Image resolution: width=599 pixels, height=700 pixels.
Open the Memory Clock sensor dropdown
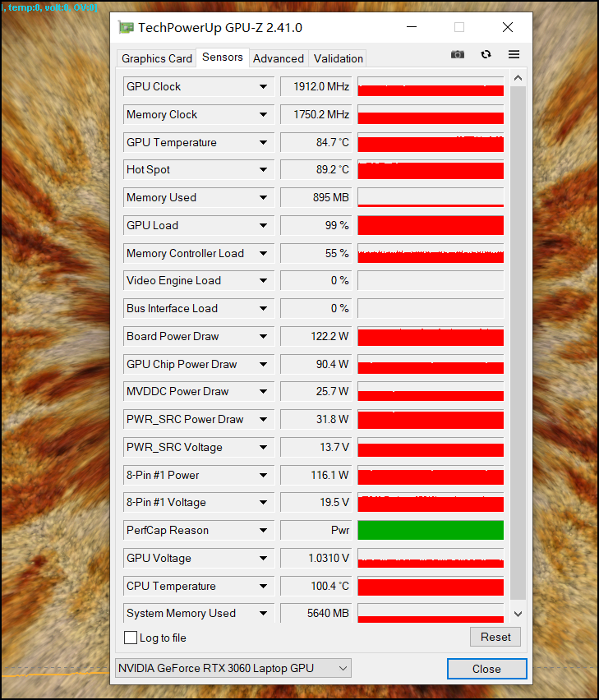coord(263,115)
